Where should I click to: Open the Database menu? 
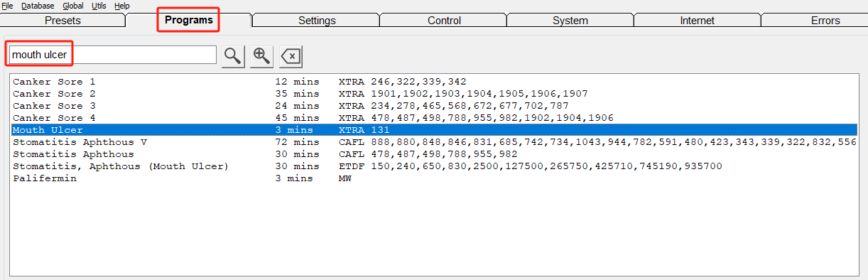38,6
